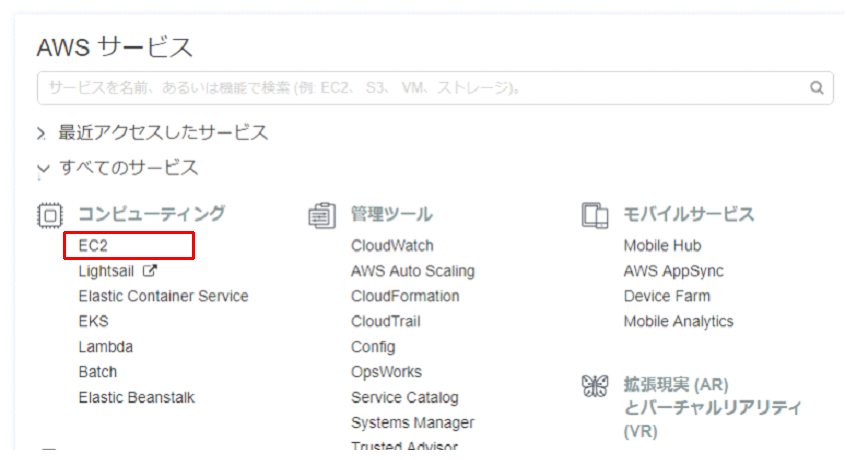Open the EKS service
This screenshot has height=460, width=847.
coord(93,321)
